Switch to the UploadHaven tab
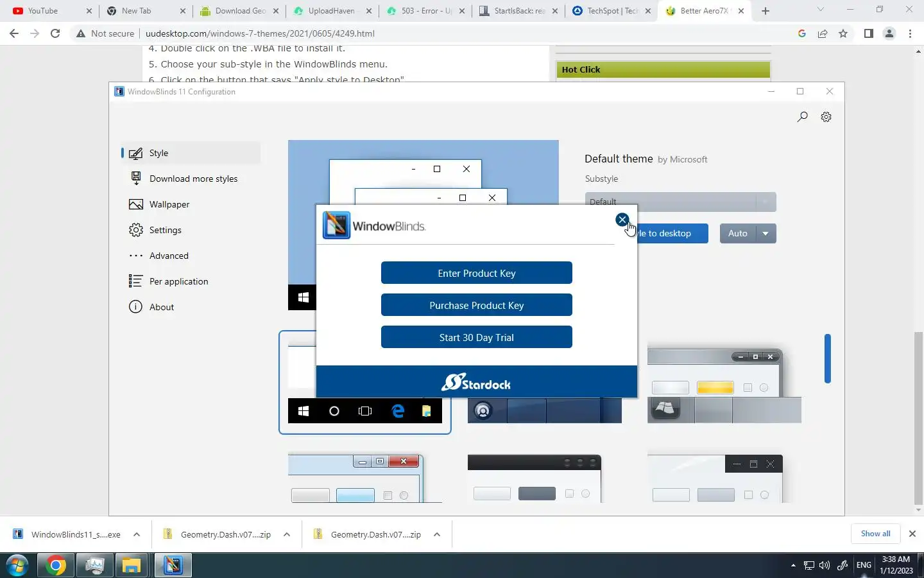The width and height of the screenshot is (924, 578). (x=332, y=11)
